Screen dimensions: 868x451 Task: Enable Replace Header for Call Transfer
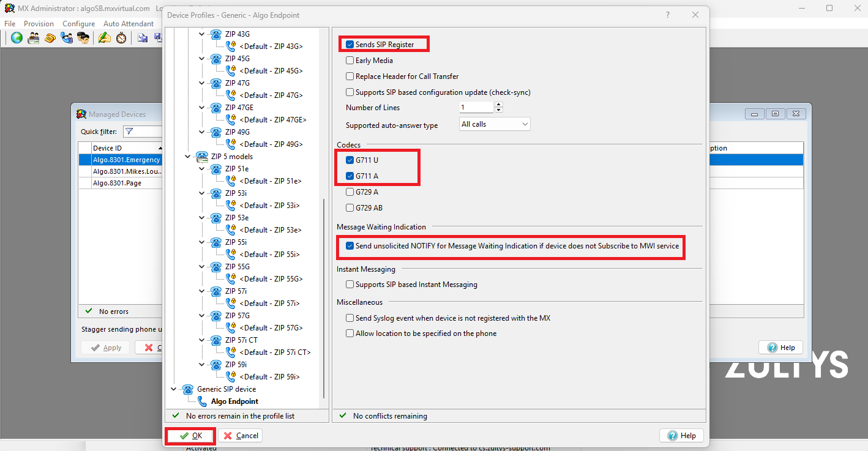point(350,76)
